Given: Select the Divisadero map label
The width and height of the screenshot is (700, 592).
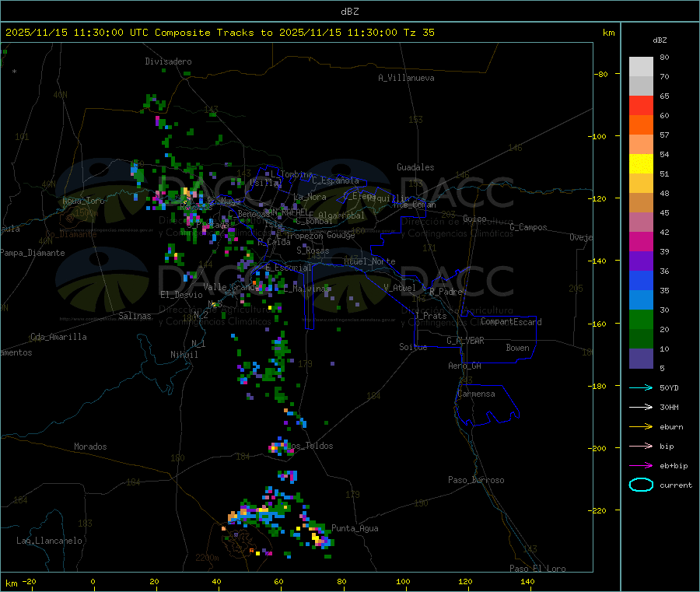Looking at the screenshot, I should pyautogui.click(x=168, y=61).
